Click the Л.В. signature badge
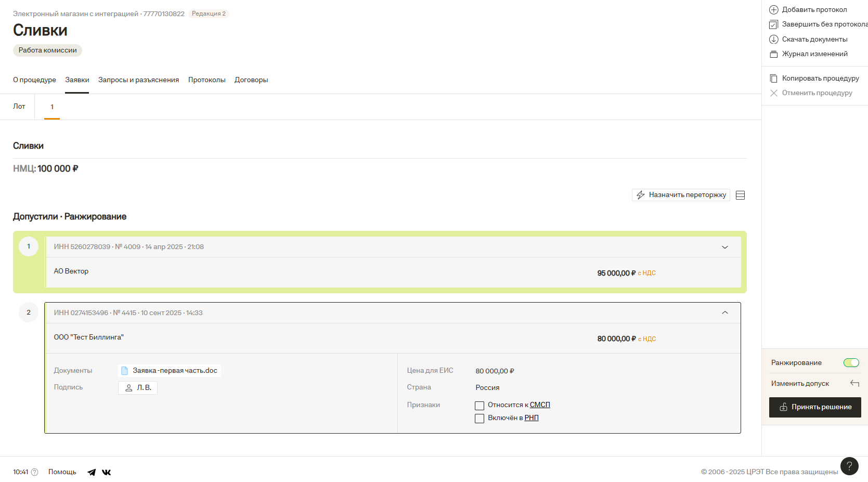This screenshot has width=868, height=482. click(x=138, y=388)
